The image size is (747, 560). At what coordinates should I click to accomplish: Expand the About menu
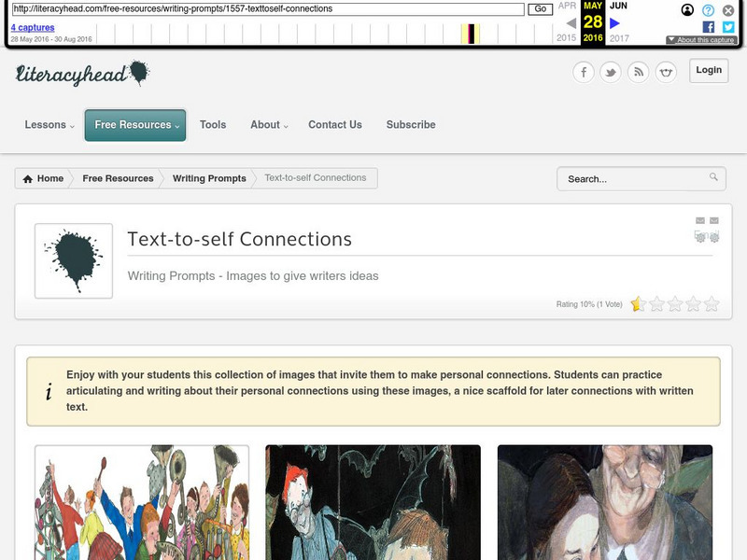click(x=269, y=125)
